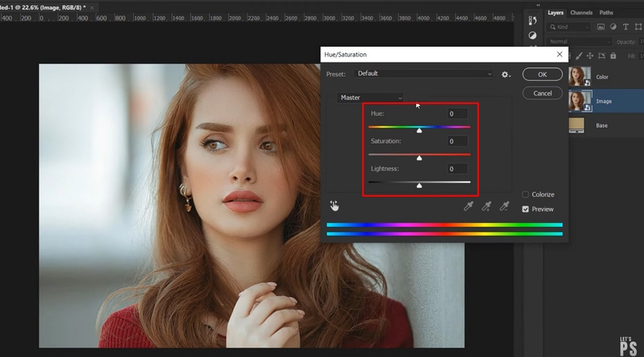Close the Hue/Saturation dialog
Screen dimensions: 644x357
(559, 54)
